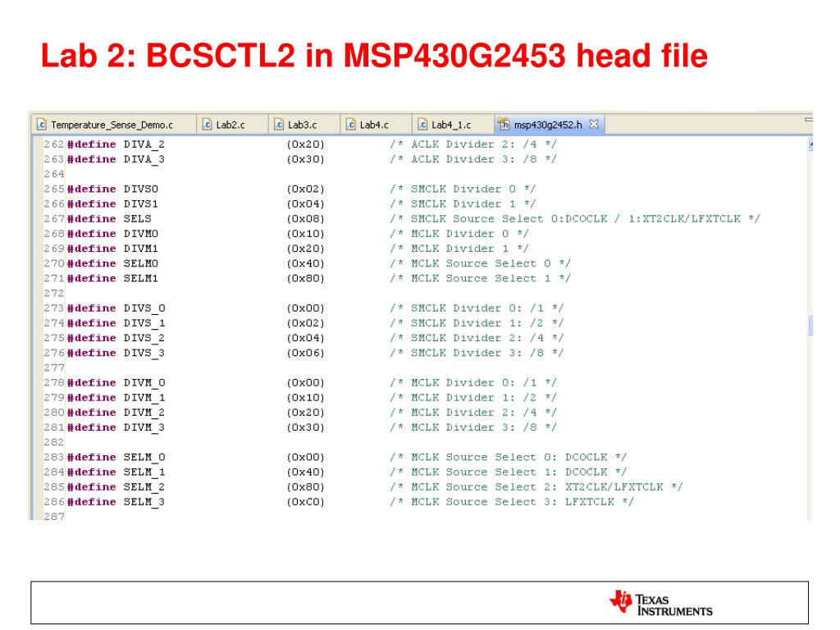Click the #define keyword on line 267
840x630 pixels.
pos(92,219)
